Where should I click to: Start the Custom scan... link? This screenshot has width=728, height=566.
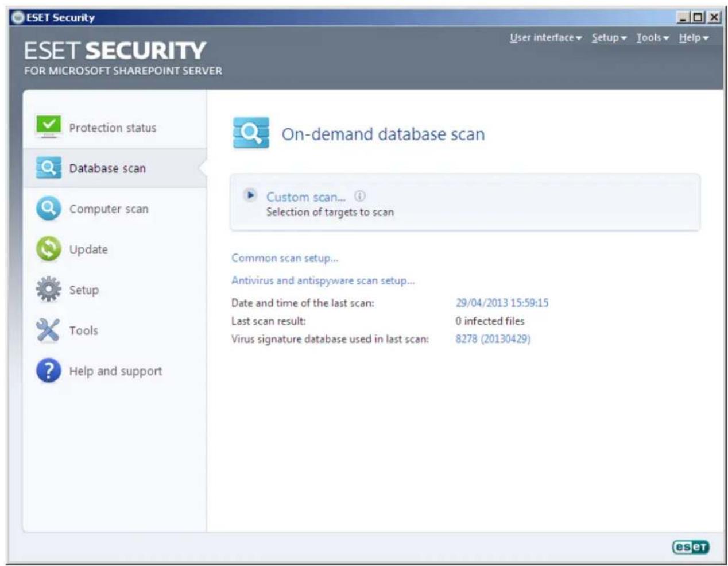[x=306, y=197]
